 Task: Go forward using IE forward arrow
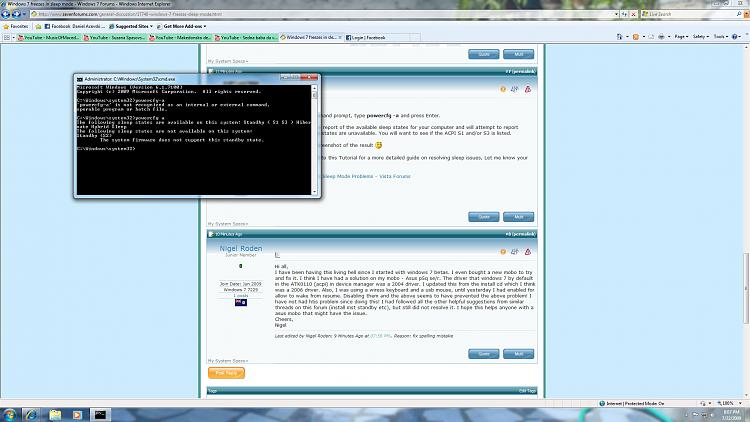tap(16, 14)
